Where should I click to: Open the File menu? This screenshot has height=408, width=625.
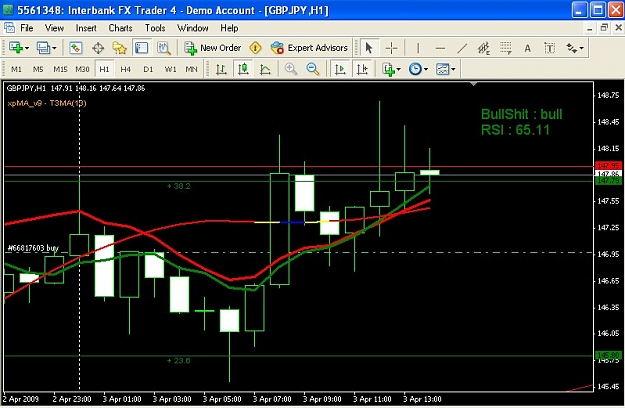coord(27,28)
